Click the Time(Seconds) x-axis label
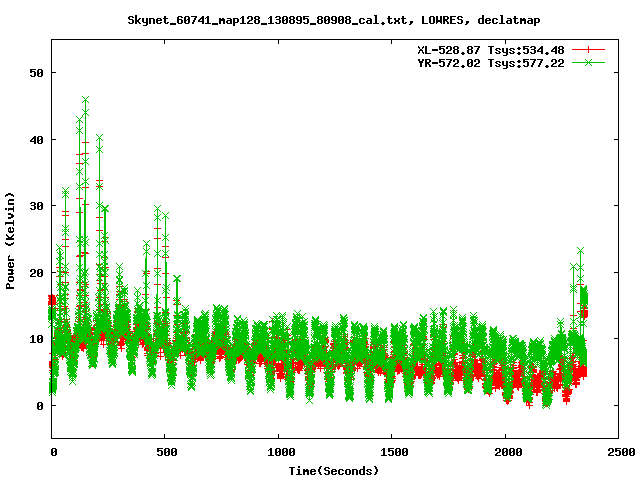Viewport: 640px width, 480px height. click(333, 471)
